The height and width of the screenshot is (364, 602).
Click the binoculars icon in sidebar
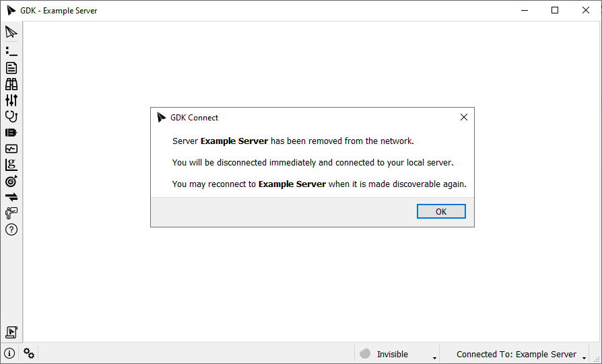pyautogui.click(x=11, y=84)
